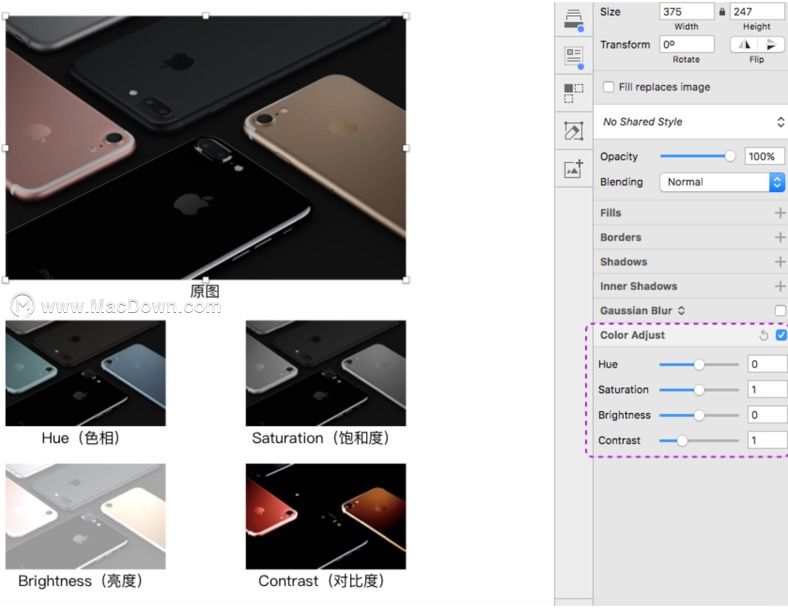The width and height of the screenshot is (788, 611).
Task: Click the Shadows section header
Action: pos(624,262)
